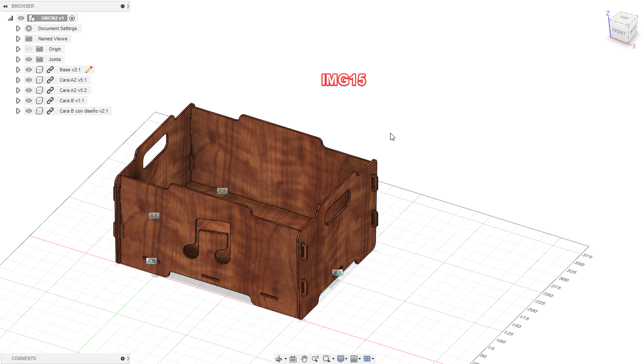Expand the Cara A2 v5:1 component
644x364 pixels.
click(18, 80)
